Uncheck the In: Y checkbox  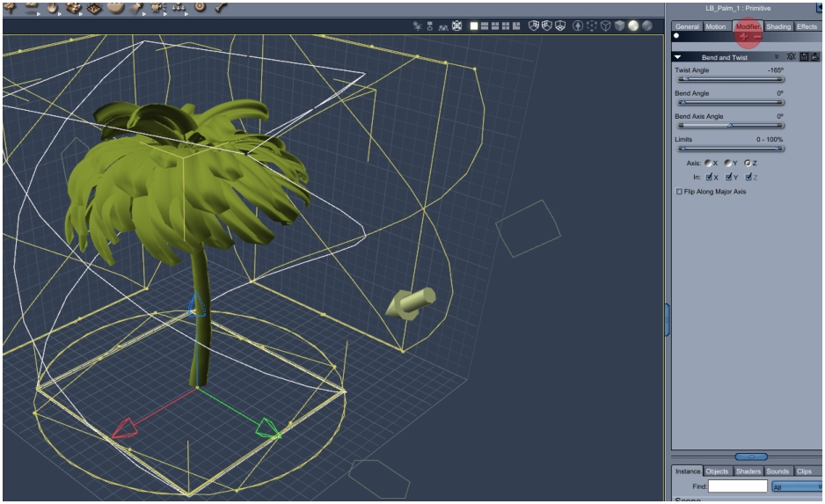tap(729, 178)
